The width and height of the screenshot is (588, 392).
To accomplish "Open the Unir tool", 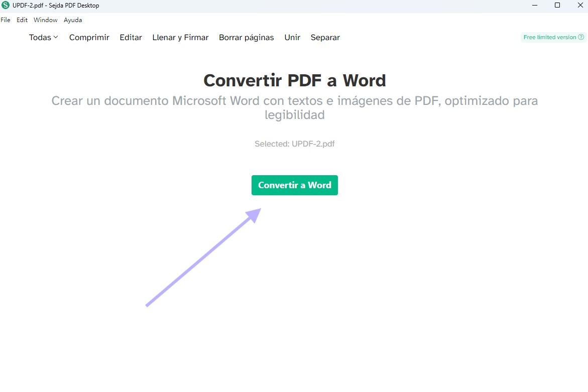I will 292,38.
